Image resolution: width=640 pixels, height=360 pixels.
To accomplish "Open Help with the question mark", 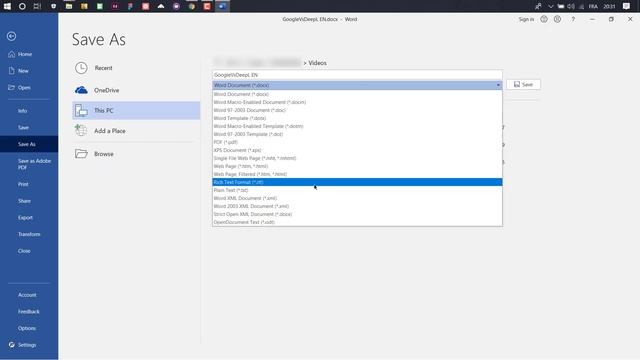I will 573,19.
